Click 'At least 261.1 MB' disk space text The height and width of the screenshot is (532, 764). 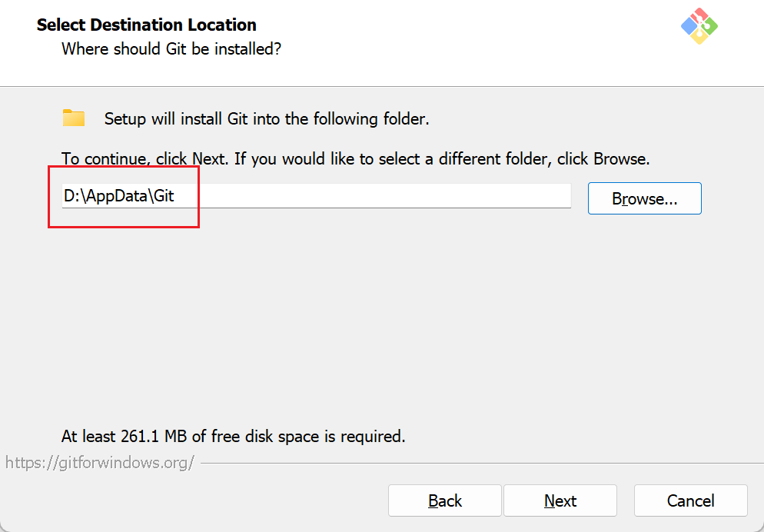click(234, 436)
